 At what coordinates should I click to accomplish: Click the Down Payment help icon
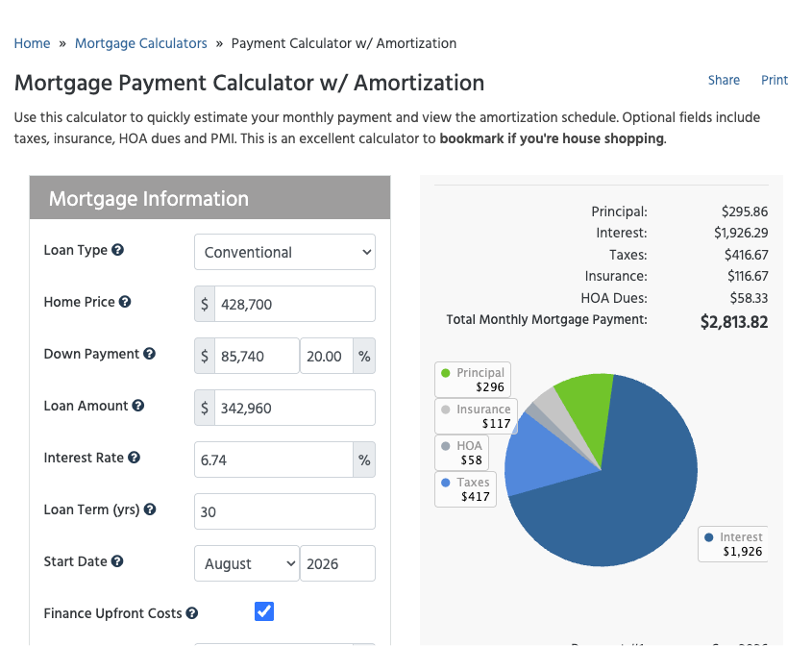coord(149,354)
